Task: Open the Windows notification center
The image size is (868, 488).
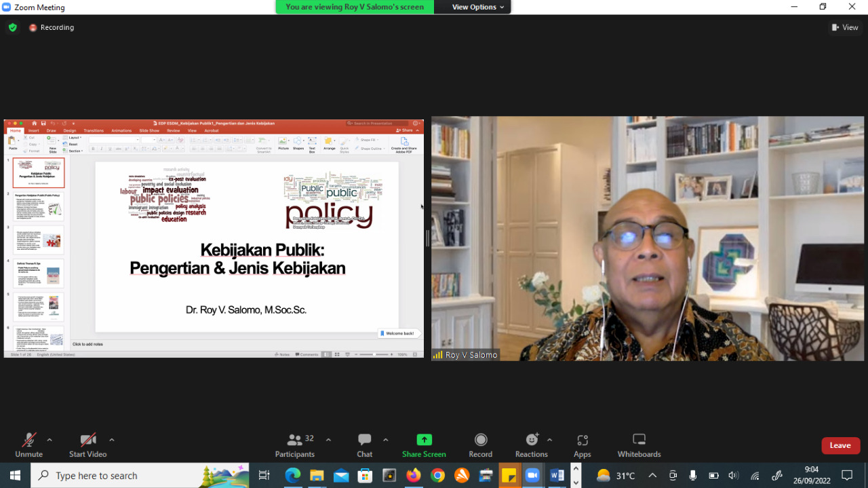Action: 847,476
